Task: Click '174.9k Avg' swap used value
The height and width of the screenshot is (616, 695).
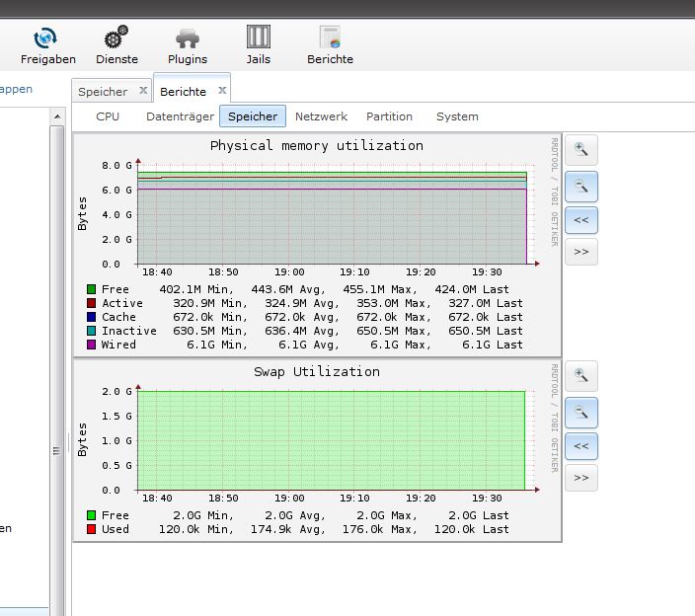Action: pos(288,529)
